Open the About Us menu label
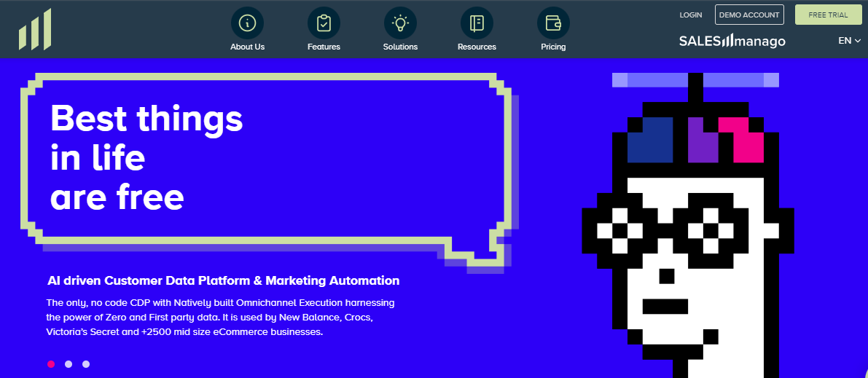This screenshot has width=868, height=378. coord(248,47)
